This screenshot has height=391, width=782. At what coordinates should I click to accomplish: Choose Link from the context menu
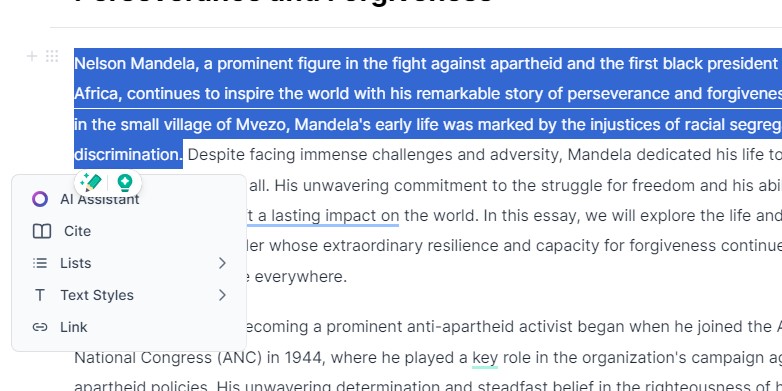[129, 327]
